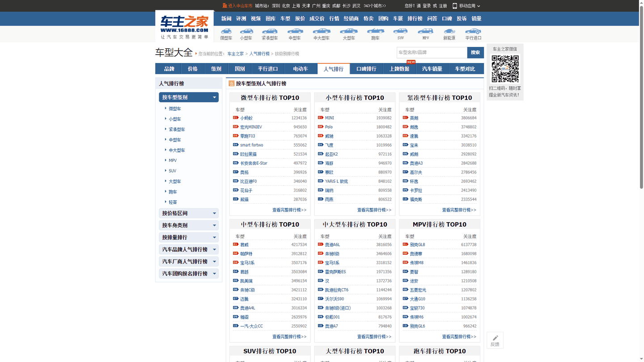Open the Polo car entry
Image resolution: width=644 pixels, height=362 pixels.
pyautogui.click(x=329, y=127)
